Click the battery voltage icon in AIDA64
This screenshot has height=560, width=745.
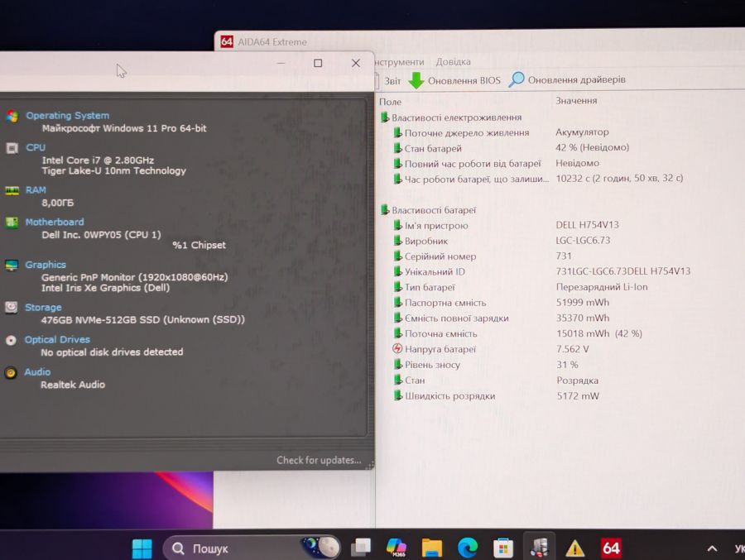pyautogui.click(x=397, y=348)
